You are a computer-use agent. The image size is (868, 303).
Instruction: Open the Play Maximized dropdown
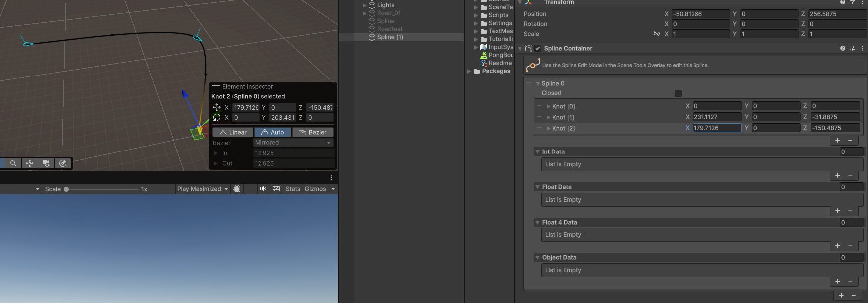[202, 189]
